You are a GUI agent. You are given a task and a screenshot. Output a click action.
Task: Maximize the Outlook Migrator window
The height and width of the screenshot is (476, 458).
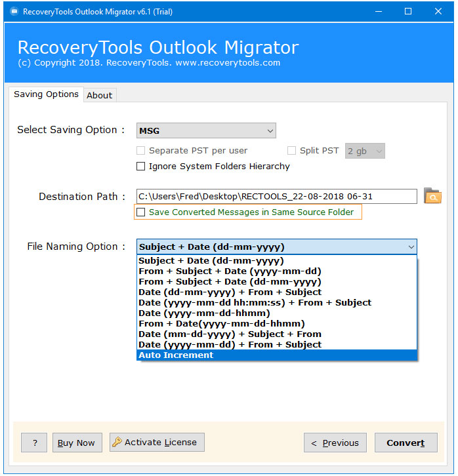(408, 12)
